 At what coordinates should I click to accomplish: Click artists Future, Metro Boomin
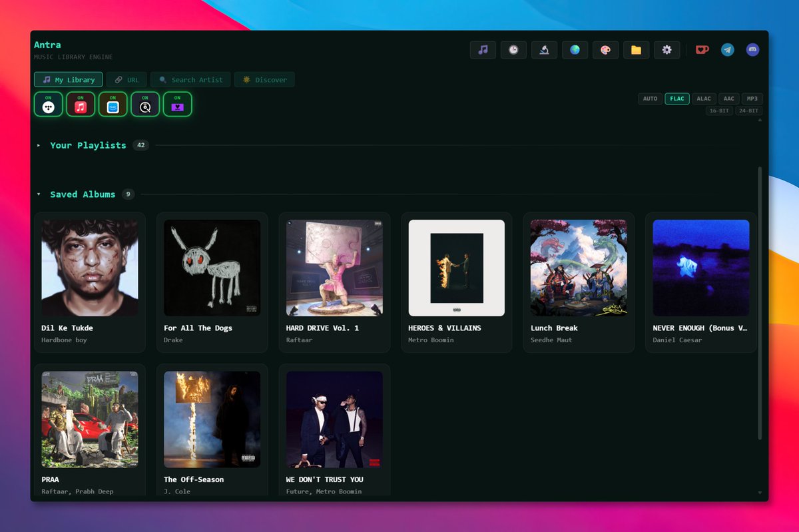(x=324, y=491)
